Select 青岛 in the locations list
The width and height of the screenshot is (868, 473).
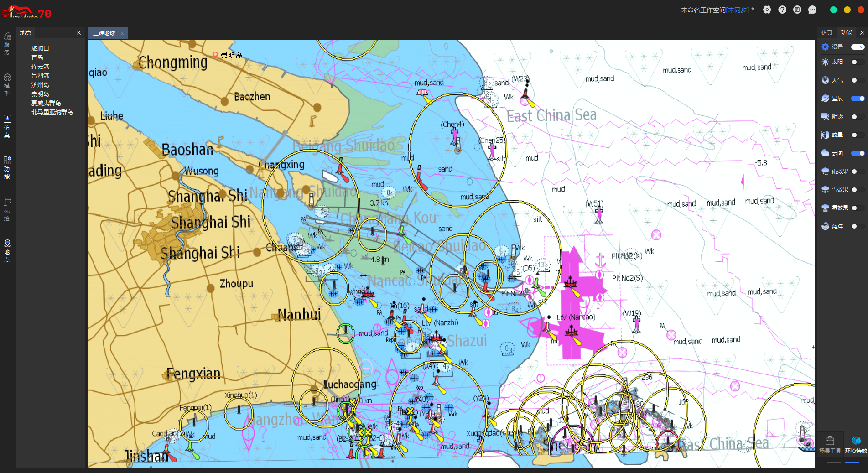[x=37, y=57]
